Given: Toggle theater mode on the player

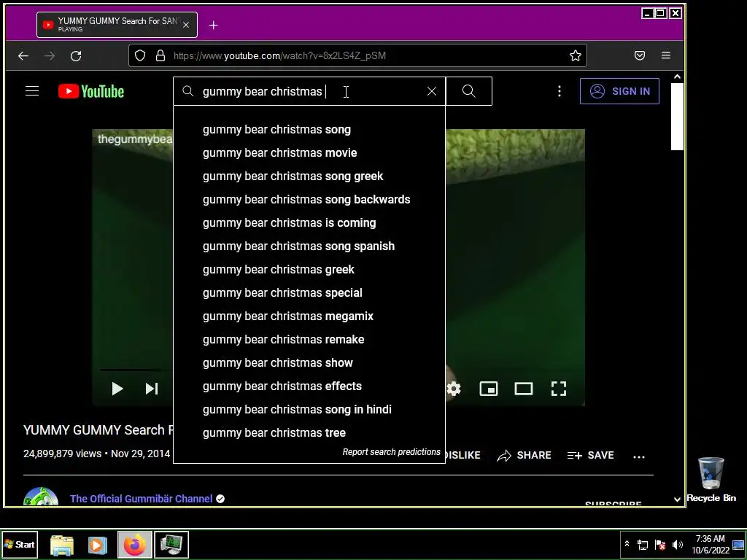Looking at the screenshot, I should pyautogui.click(x=524, y=389).
